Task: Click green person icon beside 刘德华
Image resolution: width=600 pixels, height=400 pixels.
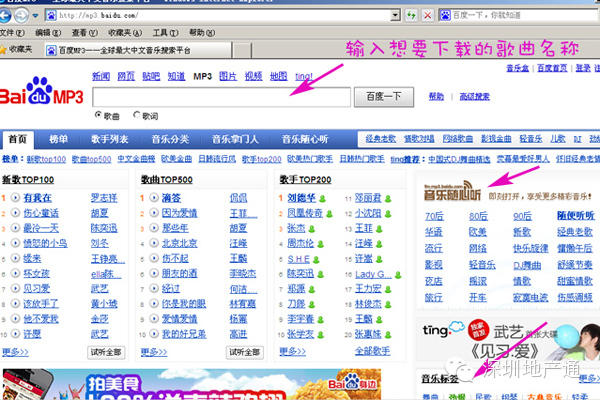Action: click(x=323, y=199)
